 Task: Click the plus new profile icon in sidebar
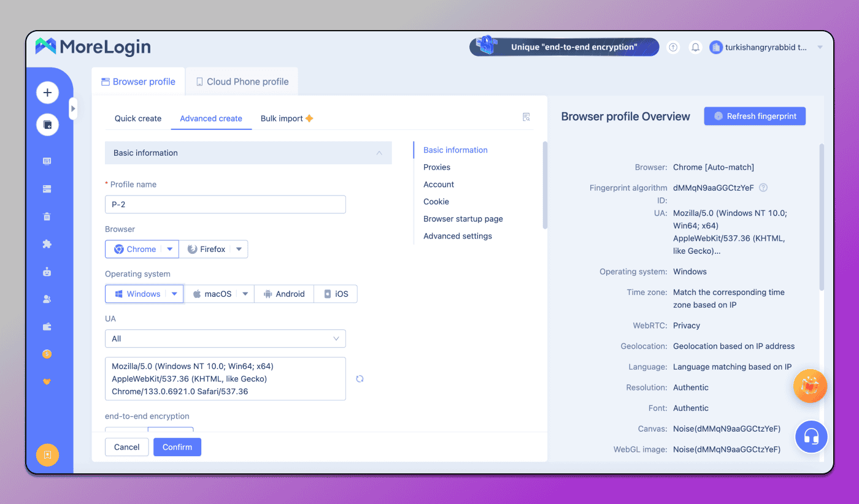47,93
